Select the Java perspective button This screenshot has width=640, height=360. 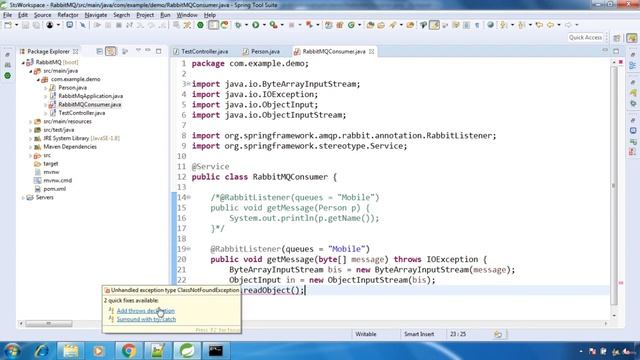(632, 38)
